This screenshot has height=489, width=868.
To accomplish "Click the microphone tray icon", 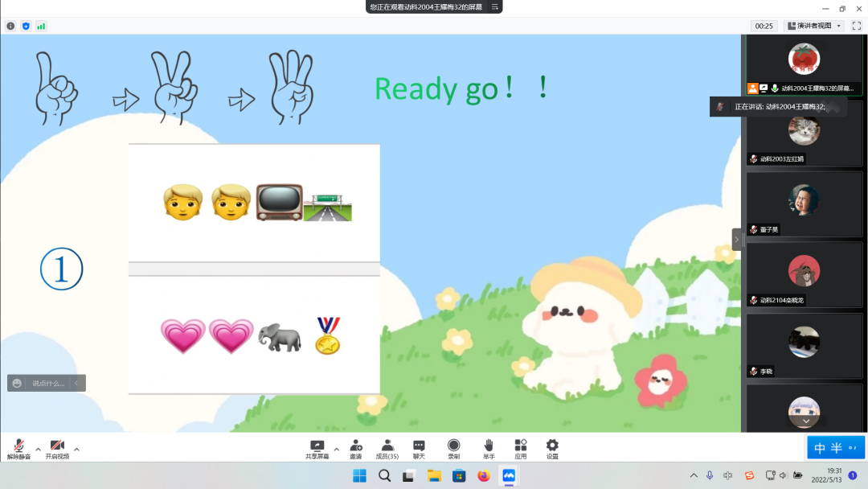I will (710, 475).
